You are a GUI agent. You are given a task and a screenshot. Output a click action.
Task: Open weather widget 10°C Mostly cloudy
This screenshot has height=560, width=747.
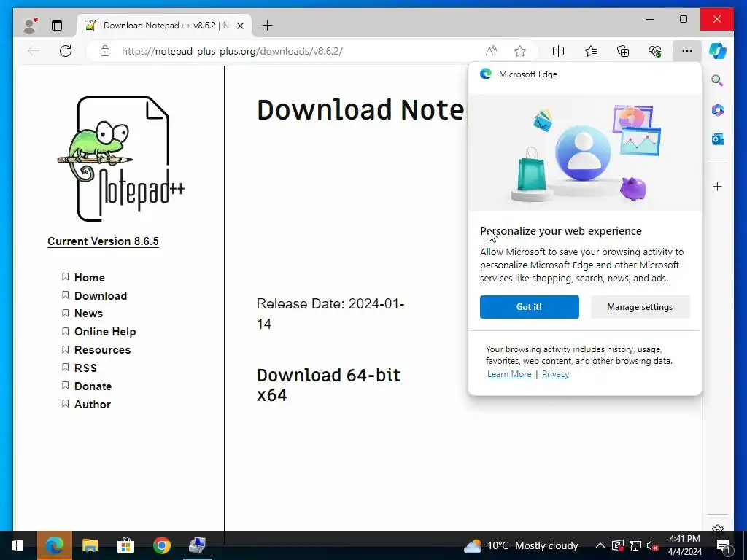(521, 545)
